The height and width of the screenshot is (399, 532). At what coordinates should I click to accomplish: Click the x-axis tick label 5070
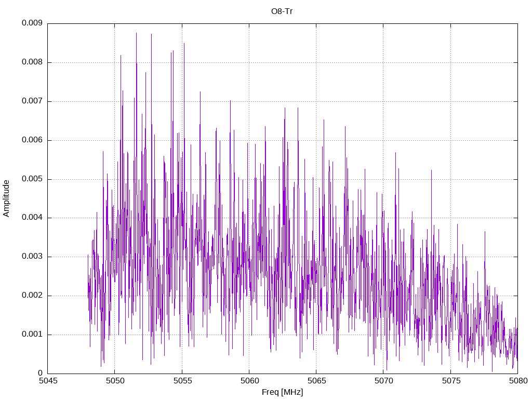pyautogui.click(x=384, y=381)
